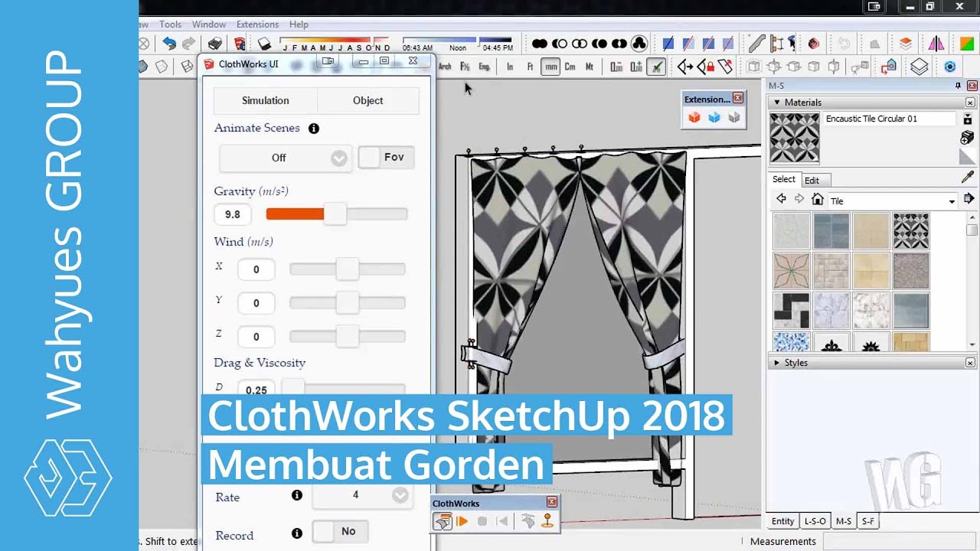Open the Entity tray tab
980x551 pixels.
pyautogui.click(x=782, y=521)
